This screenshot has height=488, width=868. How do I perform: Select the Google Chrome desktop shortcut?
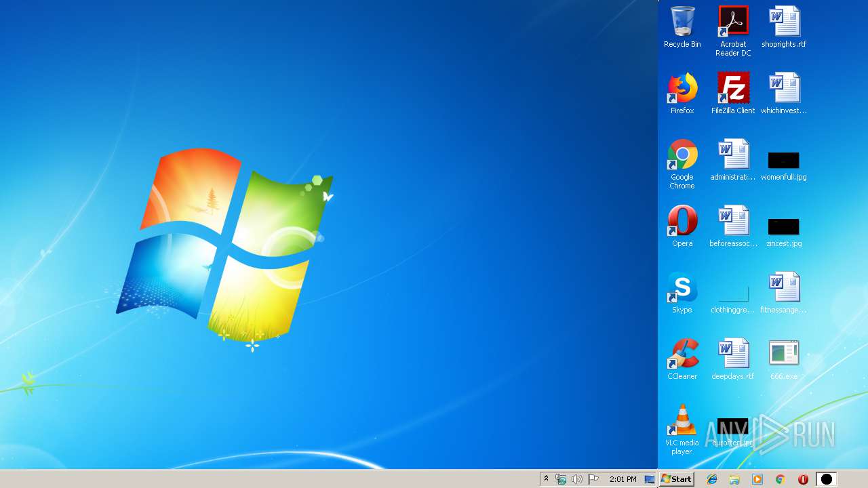click(682, 164)
